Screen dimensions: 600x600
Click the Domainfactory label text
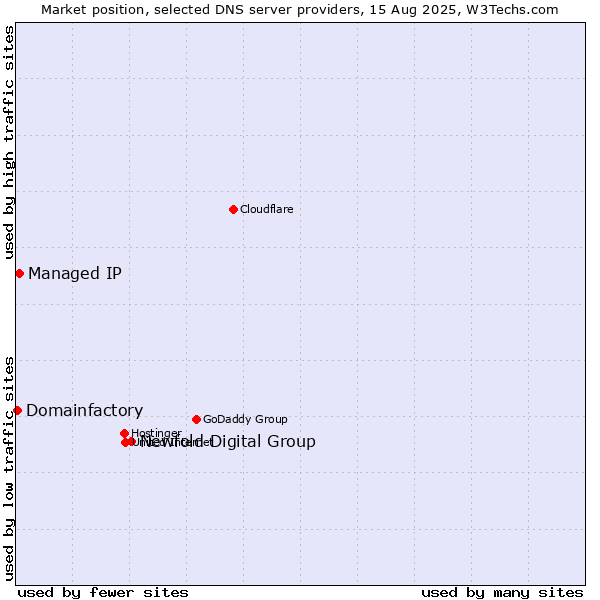pos(85,411)
